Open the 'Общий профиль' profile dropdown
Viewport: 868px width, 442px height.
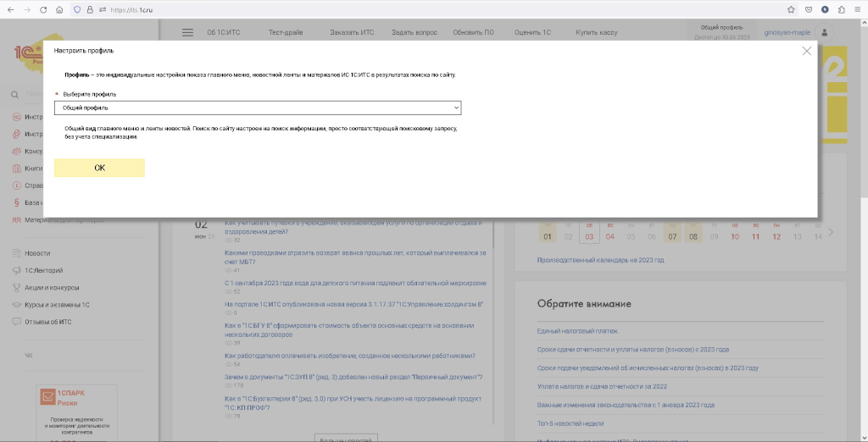click(258, 108)
